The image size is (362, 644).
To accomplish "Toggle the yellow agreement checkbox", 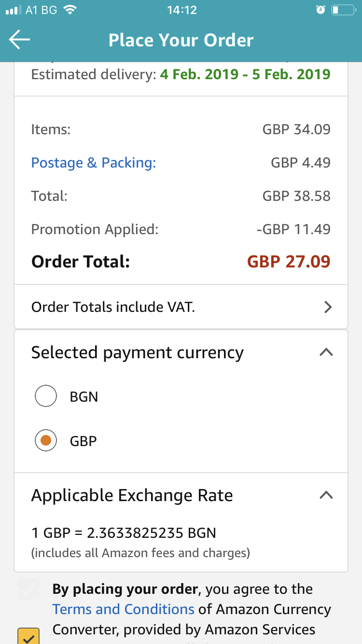I will coord(28,636).
